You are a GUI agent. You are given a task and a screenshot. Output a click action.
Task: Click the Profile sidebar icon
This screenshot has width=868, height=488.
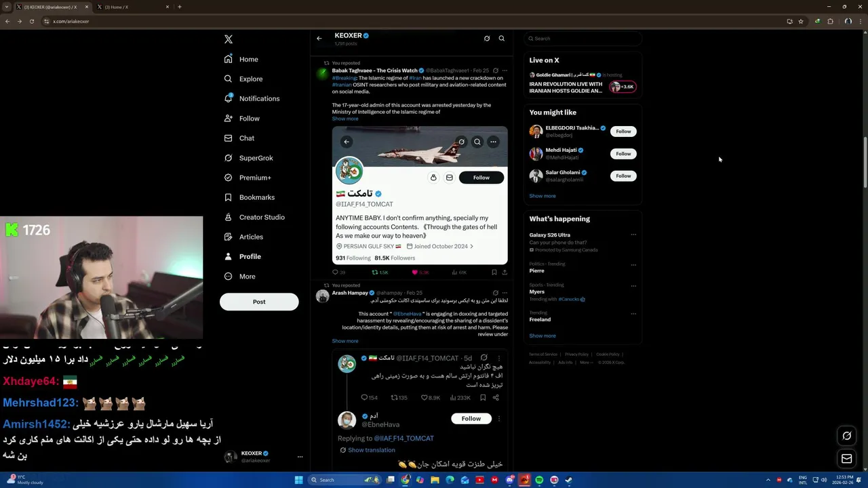click(229, 256)
